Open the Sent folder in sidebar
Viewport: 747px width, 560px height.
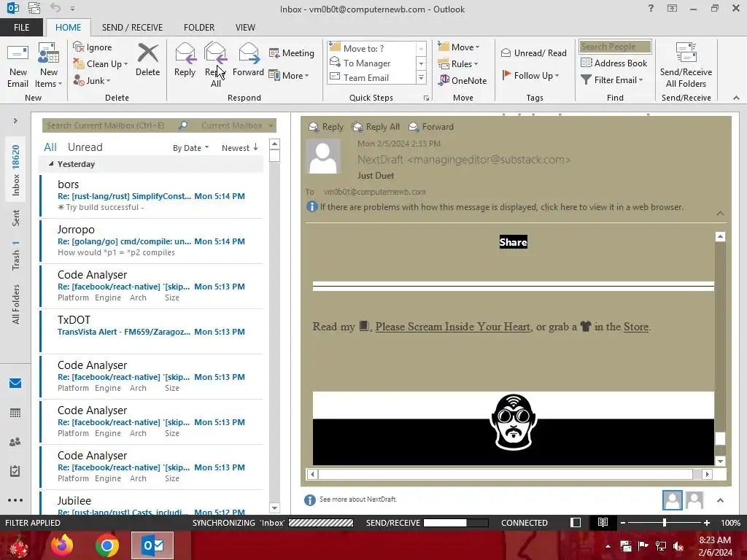(16, 218)
